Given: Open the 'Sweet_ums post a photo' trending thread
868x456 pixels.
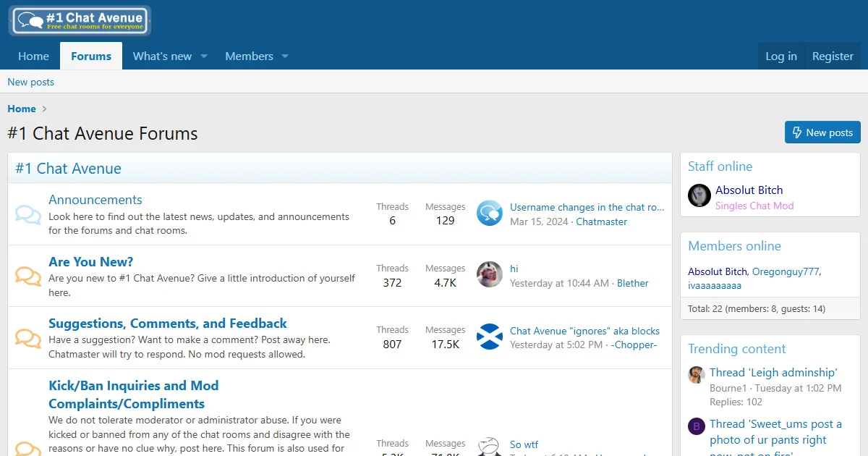Looking at the screenshot, I should point(775,439).
